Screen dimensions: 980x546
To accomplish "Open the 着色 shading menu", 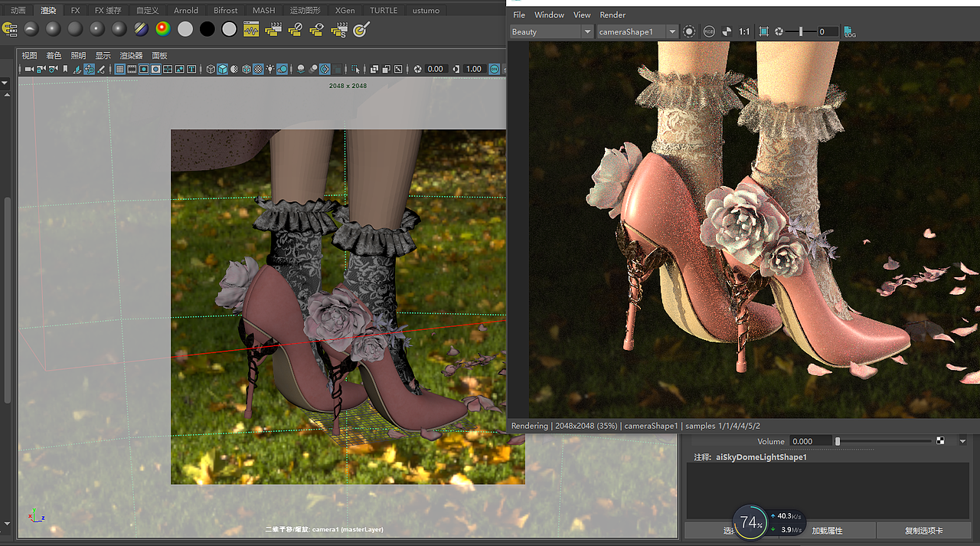I will 54,55.
